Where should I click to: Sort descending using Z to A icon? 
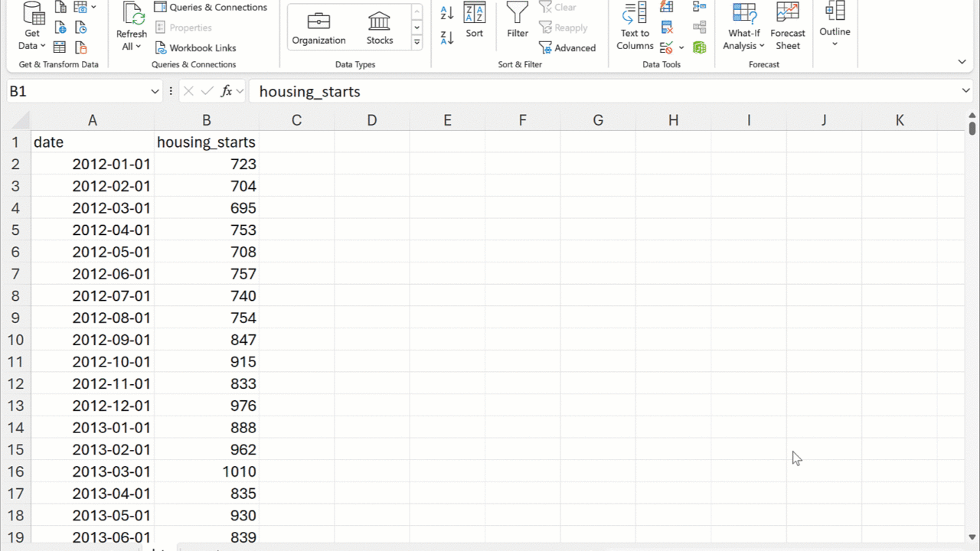[x=447, y=37]
